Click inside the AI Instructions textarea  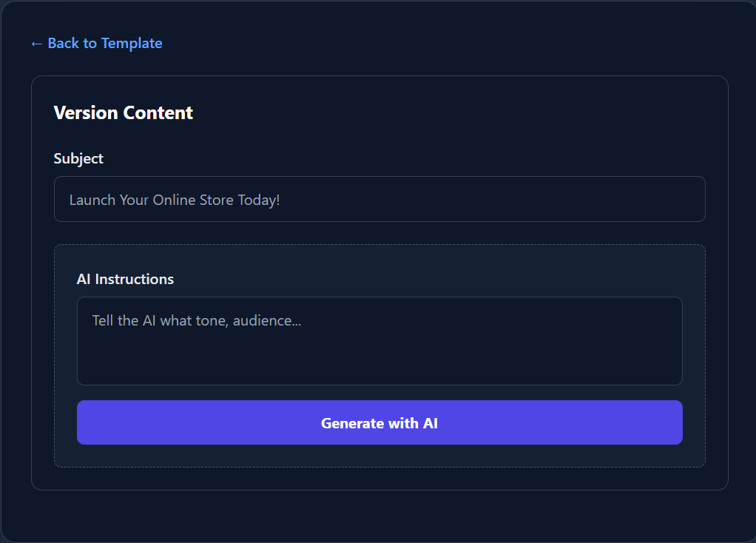(x=379, y=340)
